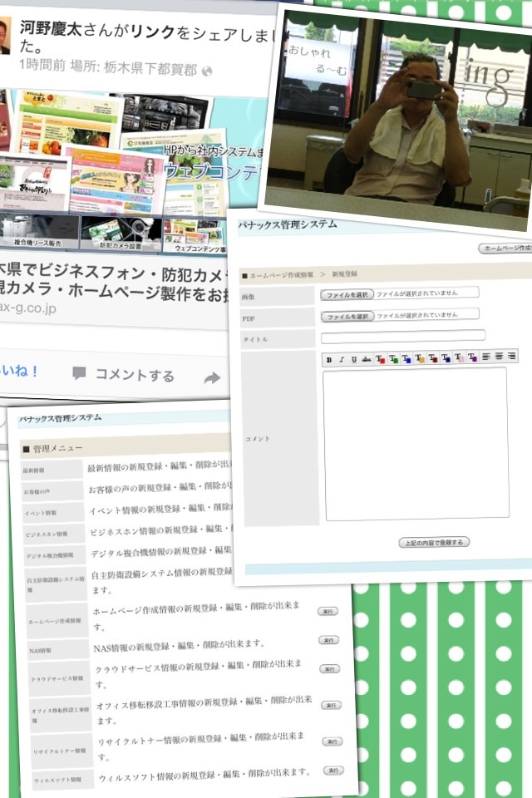This screenshot has width=532, height=798.
Task: Click the いいね！ like button
Action: click(19, 371)
